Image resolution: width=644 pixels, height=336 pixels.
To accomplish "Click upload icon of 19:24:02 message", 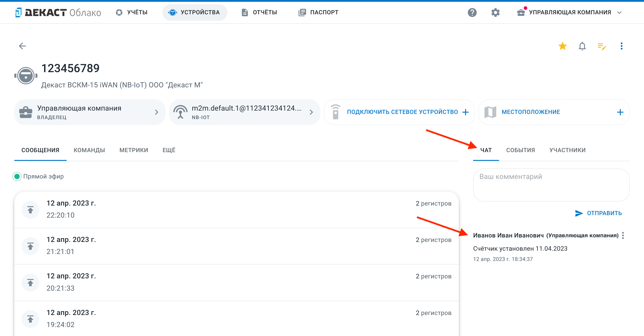I will [x=30, y=319].
